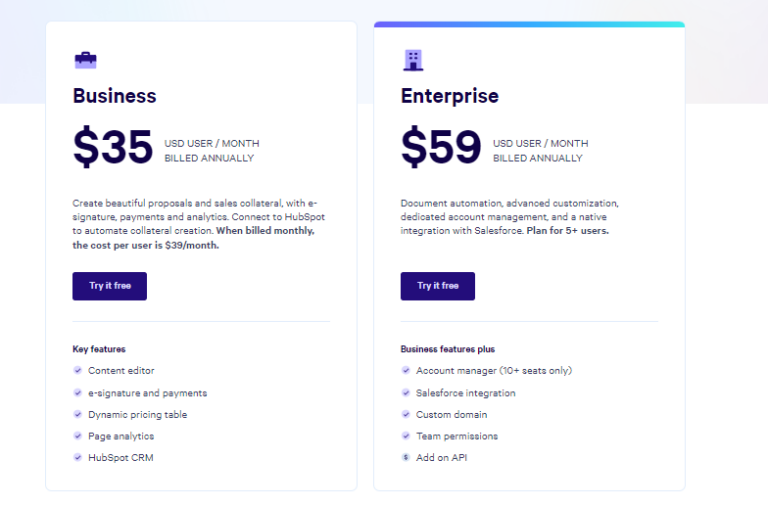Click checkmark icon beside Custom domain
This screenshot has width=768, height=505.
[406, 414]
